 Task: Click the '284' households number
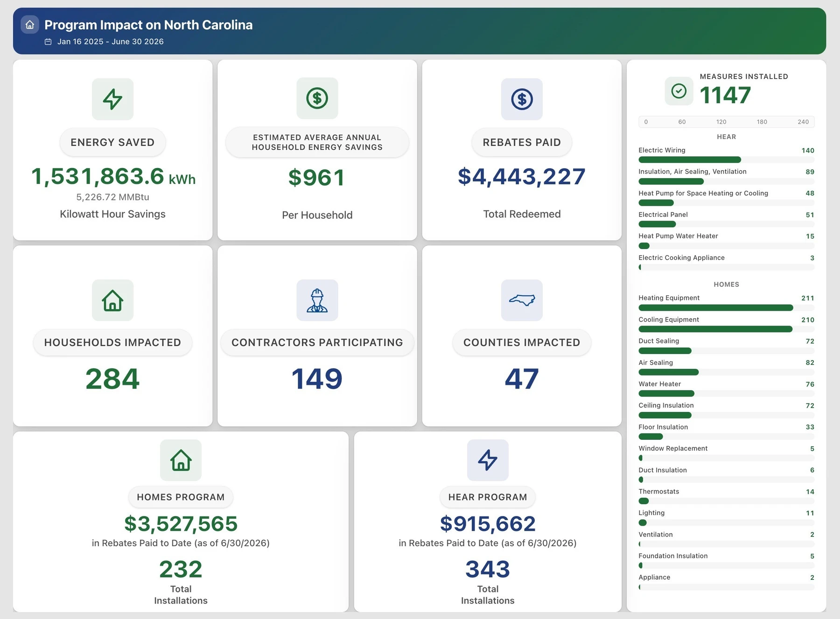point(112,378)
